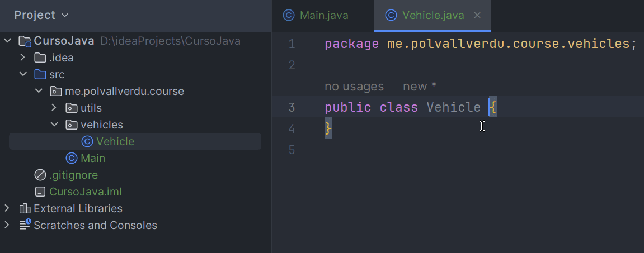
Task: Click the src source folder icon
Action: tap(40, 74)
